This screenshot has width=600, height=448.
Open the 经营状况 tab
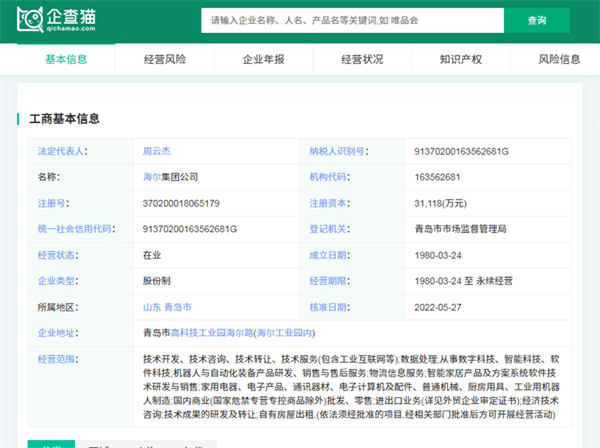point(362,59)
